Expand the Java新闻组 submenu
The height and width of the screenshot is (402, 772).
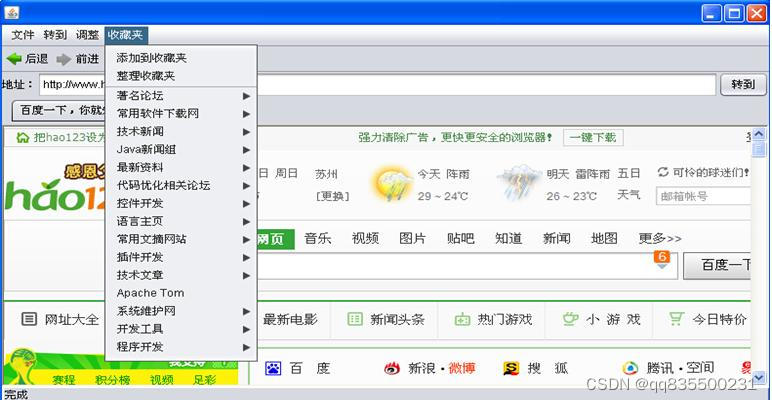[x=181, y=149]
